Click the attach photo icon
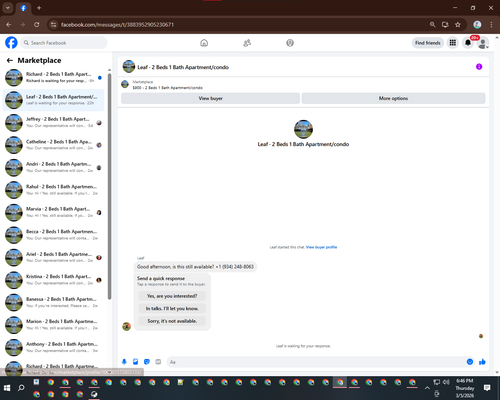 click(x=136, y=362)
